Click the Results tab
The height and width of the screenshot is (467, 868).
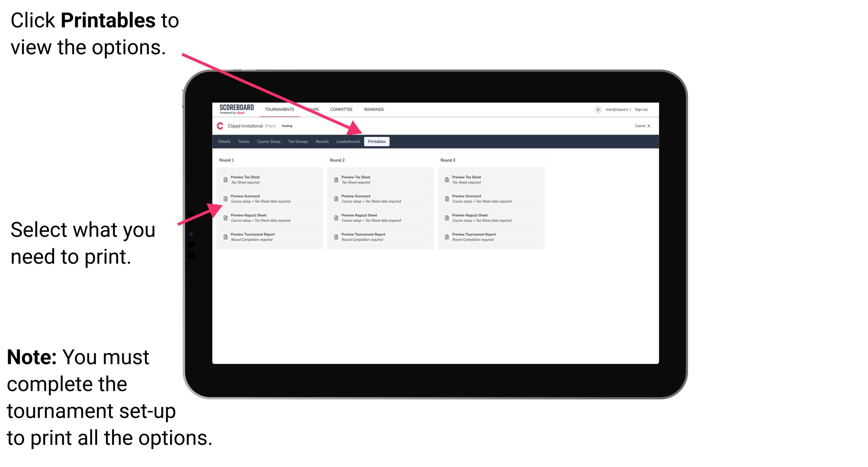(x=321, y=141)
